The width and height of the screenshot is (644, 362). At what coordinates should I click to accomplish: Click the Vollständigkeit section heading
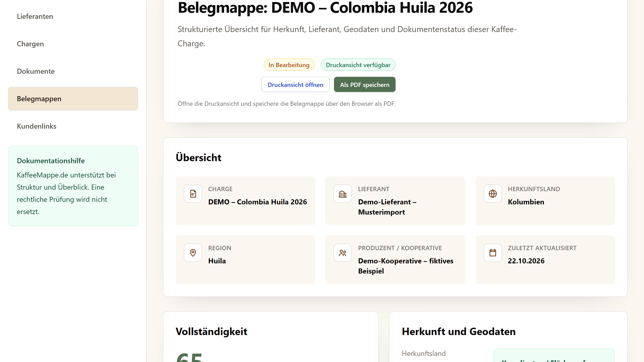pos(211,331)
